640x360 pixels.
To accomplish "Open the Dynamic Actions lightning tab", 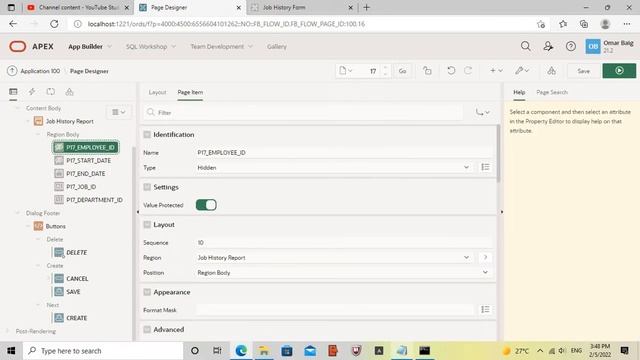I will click(32, 92).
